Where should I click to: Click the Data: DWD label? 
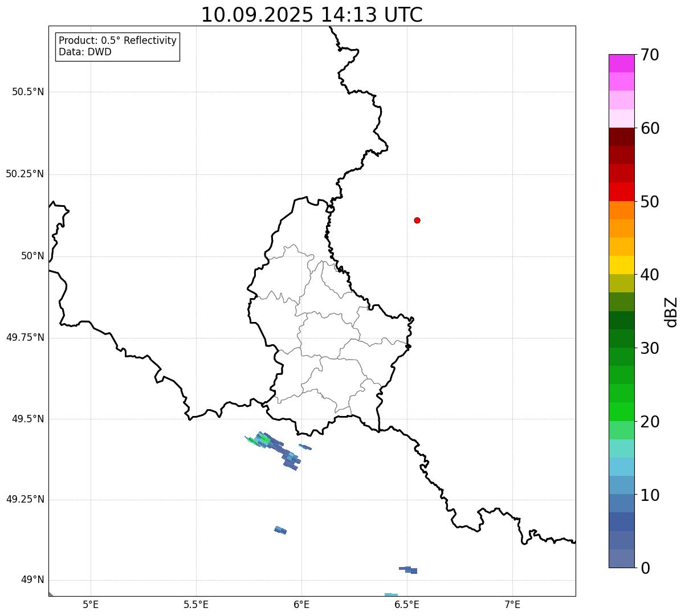click(x=85, y=52)
